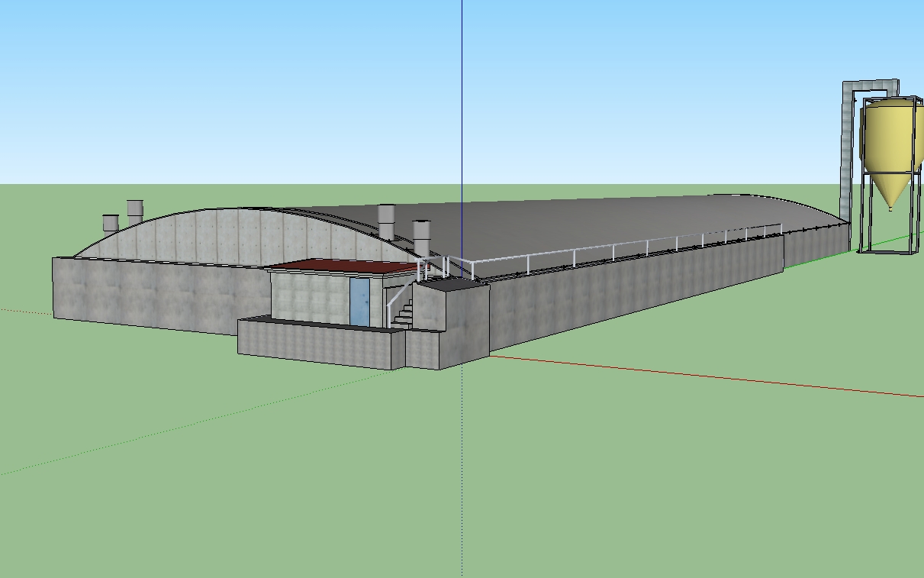This screenshot has height=578, width=924.
Task: Select the front arched gable wall
Action: click(244, 237)
